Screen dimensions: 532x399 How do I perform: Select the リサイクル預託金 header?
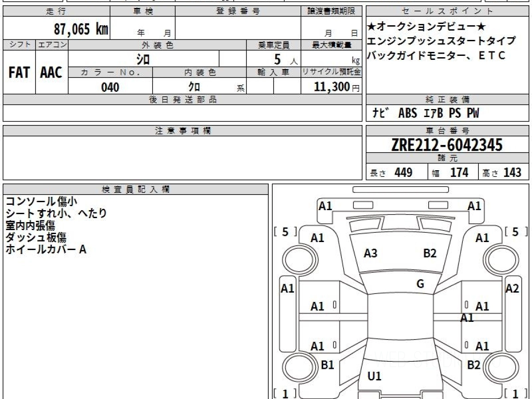pyautogui.click(x=331, y=72)
